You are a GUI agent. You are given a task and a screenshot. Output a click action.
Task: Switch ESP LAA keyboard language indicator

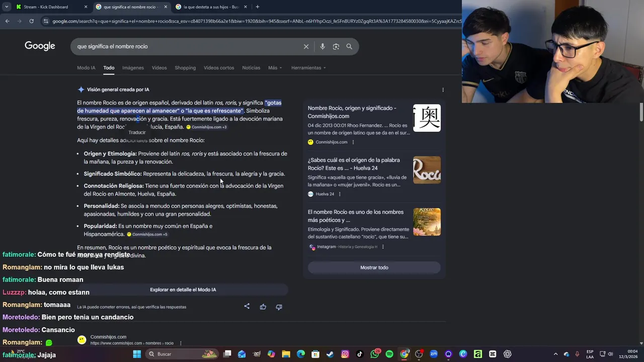(x=590, y=354)
